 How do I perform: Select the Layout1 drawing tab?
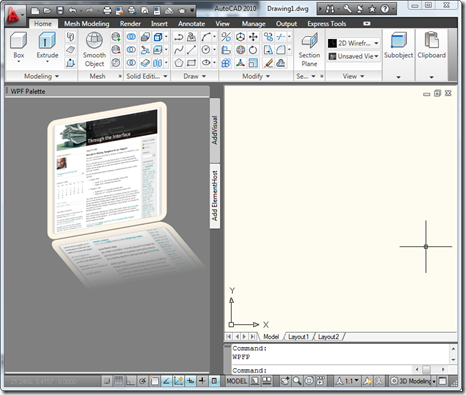coord(299,337)
